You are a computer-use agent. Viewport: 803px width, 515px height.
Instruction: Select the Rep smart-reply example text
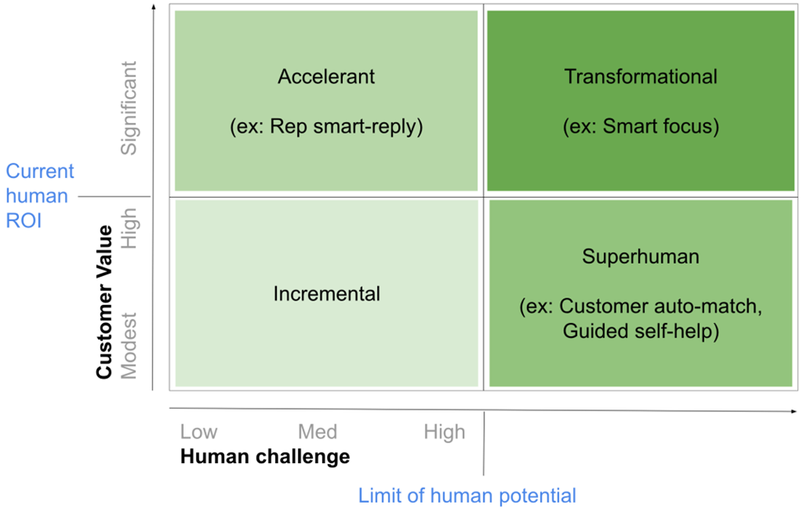[x=326, y=126]
